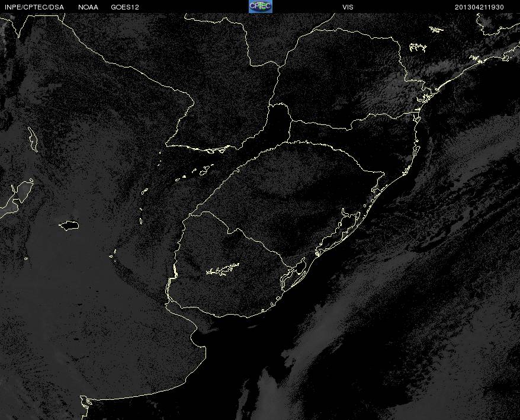Click the NOAA header label
Screen dimensions: 520x420
coord(88,7)
